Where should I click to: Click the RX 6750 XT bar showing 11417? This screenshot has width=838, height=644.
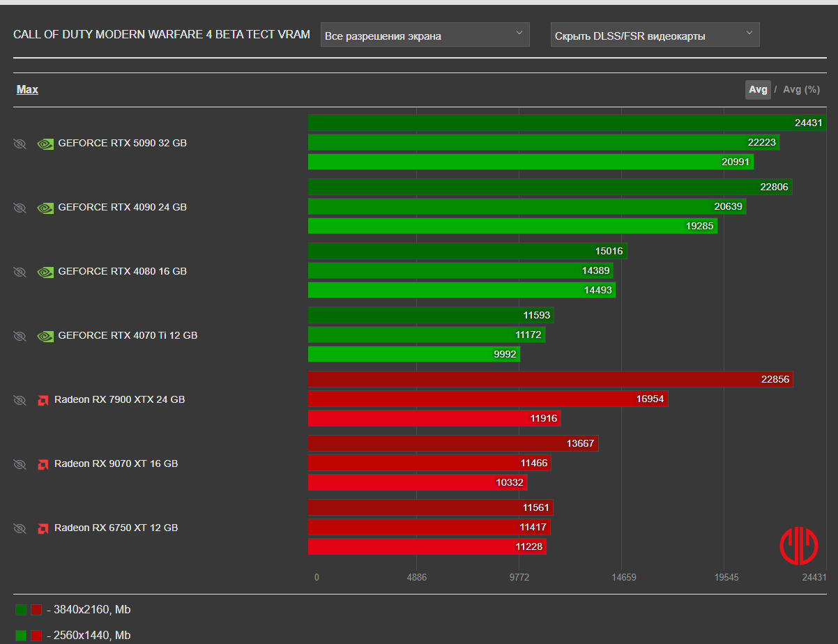click(x=429, y=527)
